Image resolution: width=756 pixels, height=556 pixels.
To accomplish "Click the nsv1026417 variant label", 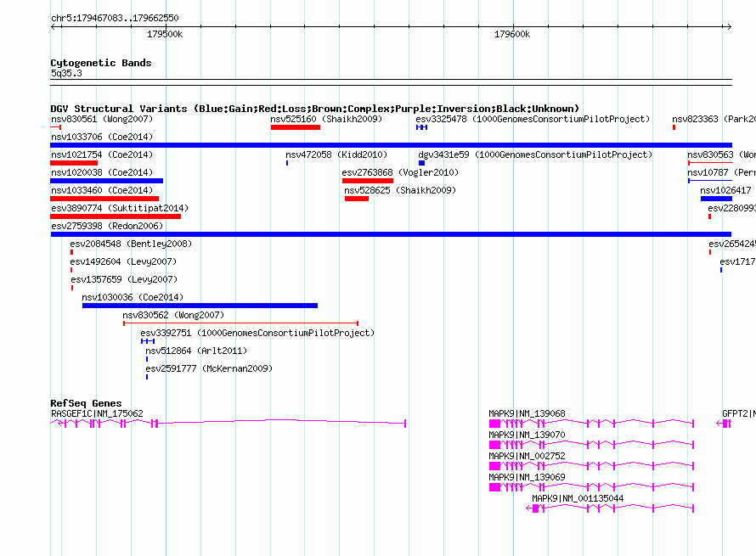I will pos(725,190).
